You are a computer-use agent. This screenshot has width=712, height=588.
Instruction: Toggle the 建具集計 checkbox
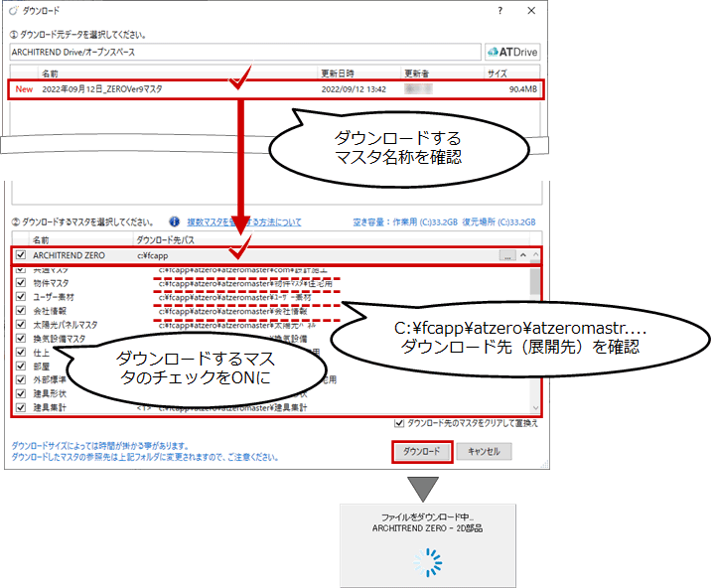point(21,407)
